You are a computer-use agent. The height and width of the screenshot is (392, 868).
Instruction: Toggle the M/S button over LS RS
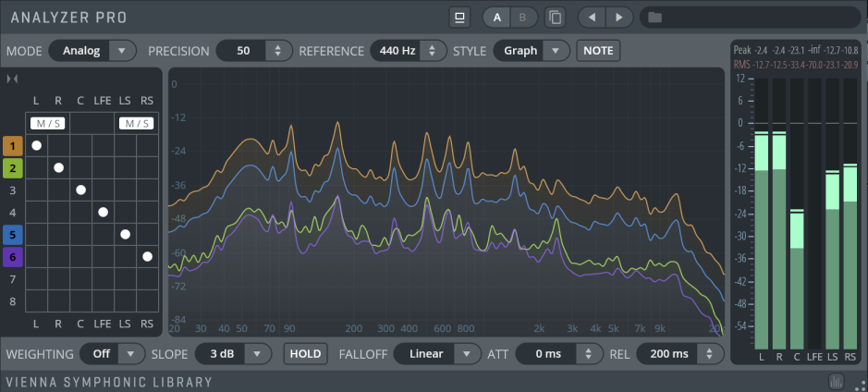tap(136, 124)
